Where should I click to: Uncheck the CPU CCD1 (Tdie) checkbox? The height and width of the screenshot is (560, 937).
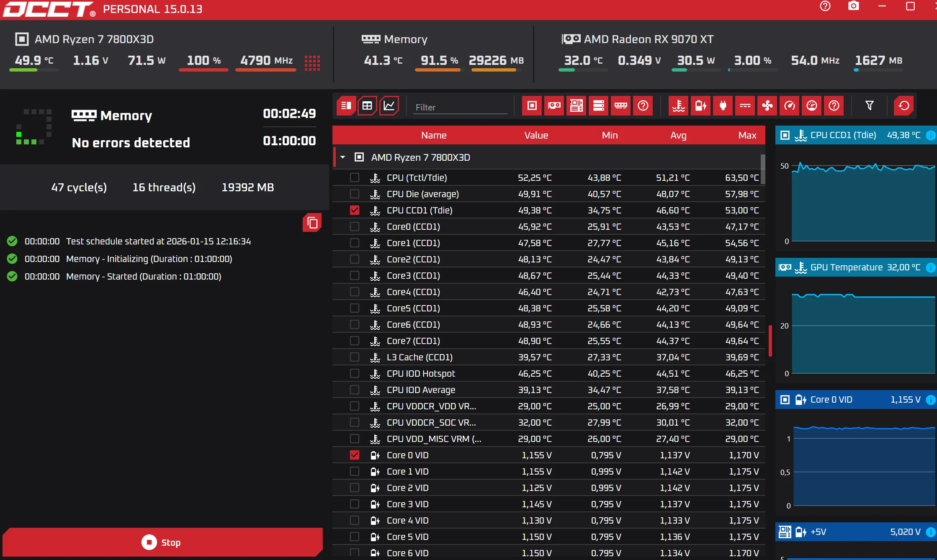tap(355, 210)
